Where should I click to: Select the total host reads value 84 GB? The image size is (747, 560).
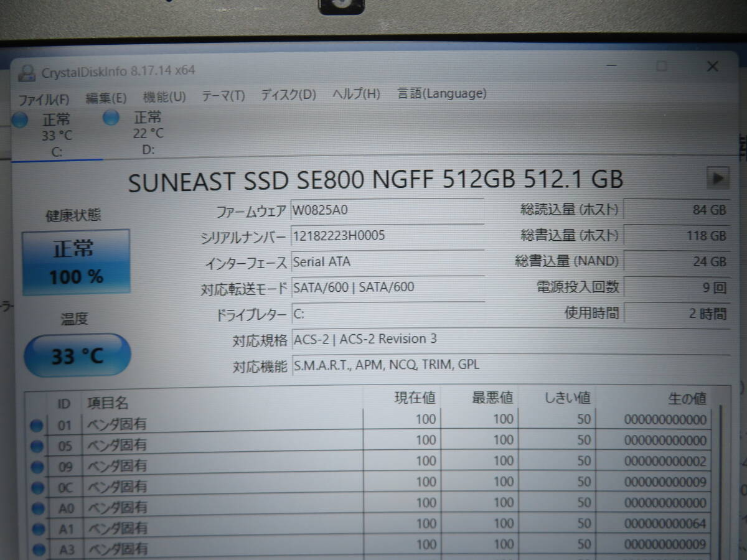pos(676,210)
